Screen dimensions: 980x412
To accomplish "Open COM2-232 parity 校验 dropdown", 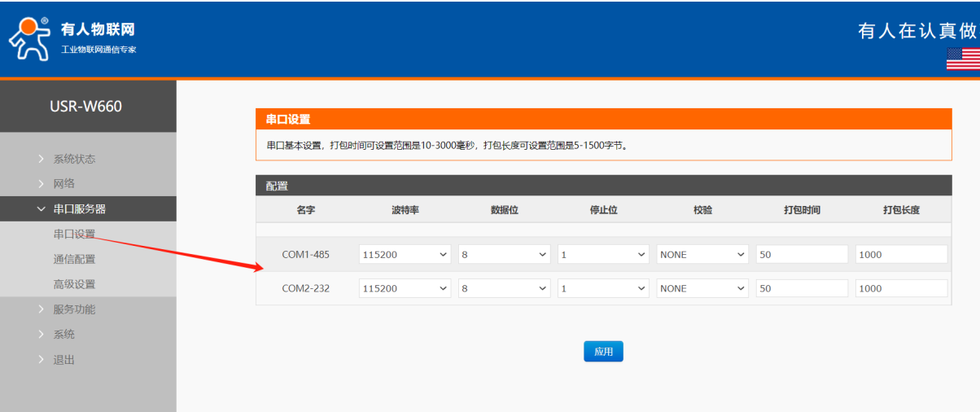I will pyautogui.click(x=702, y=288).
